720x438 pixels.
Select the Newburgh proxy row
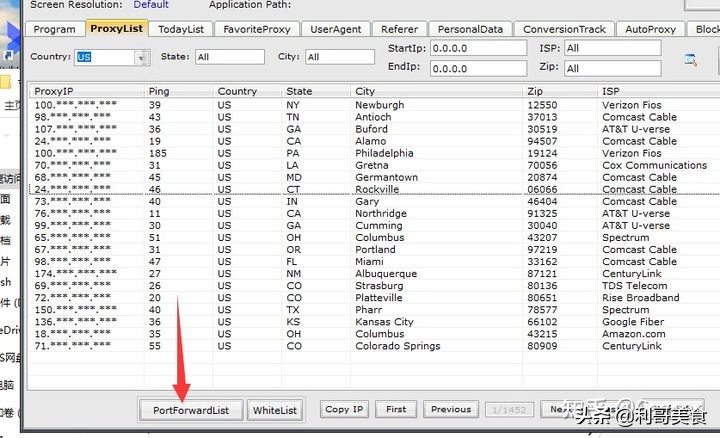coord(374,105)
